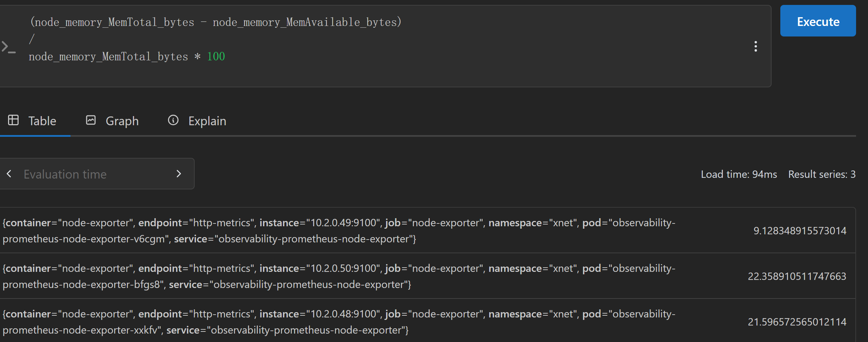Focus the Evaluation time input field
Screen dimensions: 868x342
[94, 174]
